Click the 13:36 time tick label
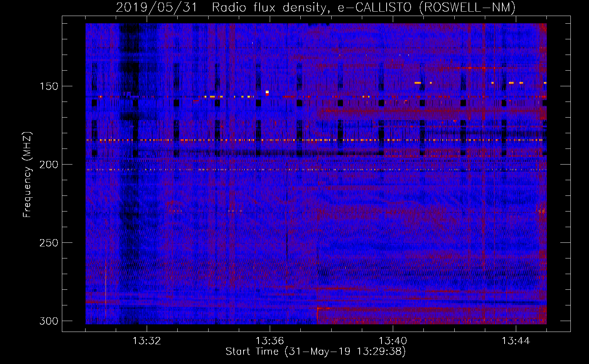This screenshot has height=364, width=589. click(270, 341)
